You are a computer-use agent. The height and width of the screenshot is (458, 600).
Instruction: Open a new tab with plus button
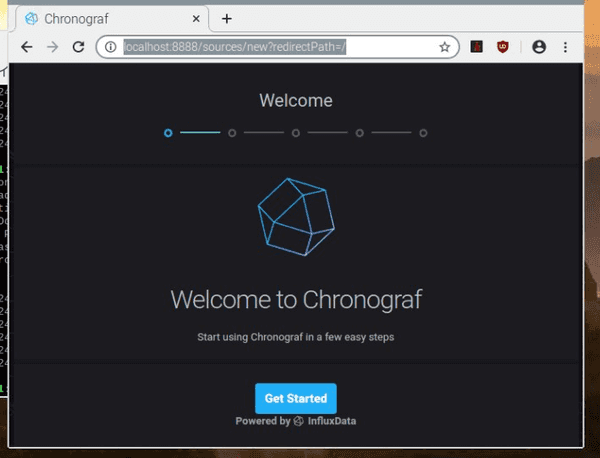pyautogui.click(x=227, y=18)
